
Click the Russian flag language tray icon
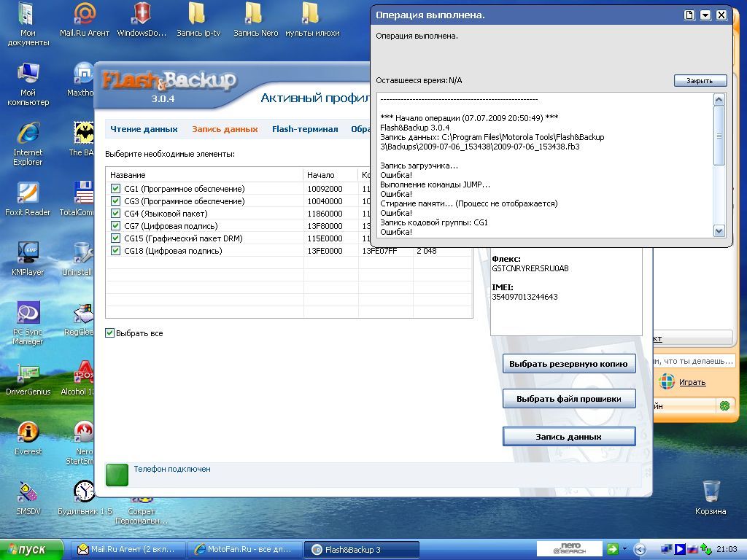(692, 549)
